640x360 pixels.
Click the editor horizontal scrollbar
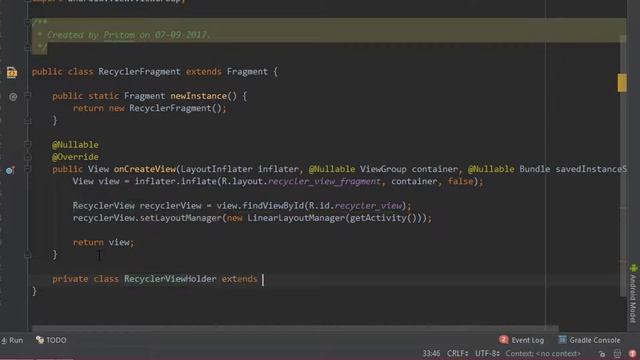click(295, 328)
